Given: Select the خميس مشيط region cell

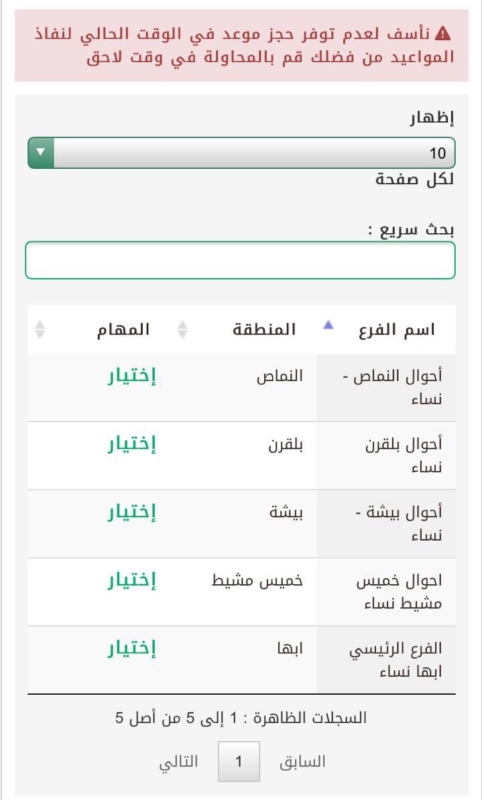Looking at the screenshot, I should 257,581.
